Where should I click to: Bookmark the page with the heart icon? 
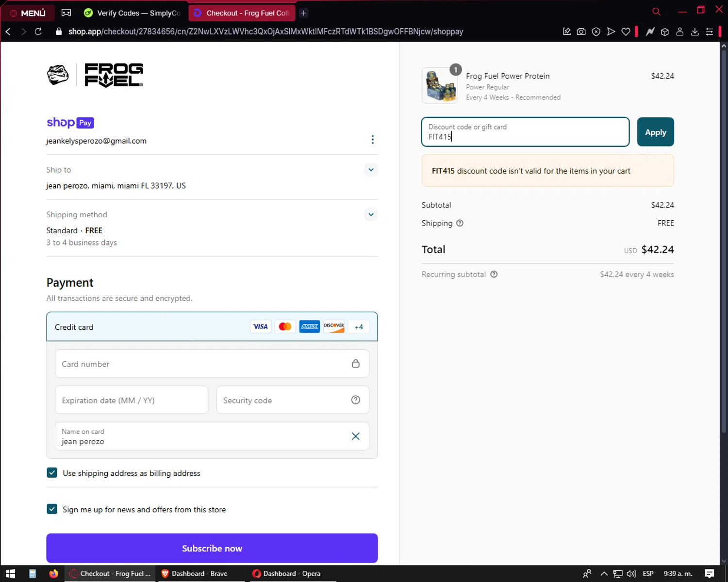[626, 32]
